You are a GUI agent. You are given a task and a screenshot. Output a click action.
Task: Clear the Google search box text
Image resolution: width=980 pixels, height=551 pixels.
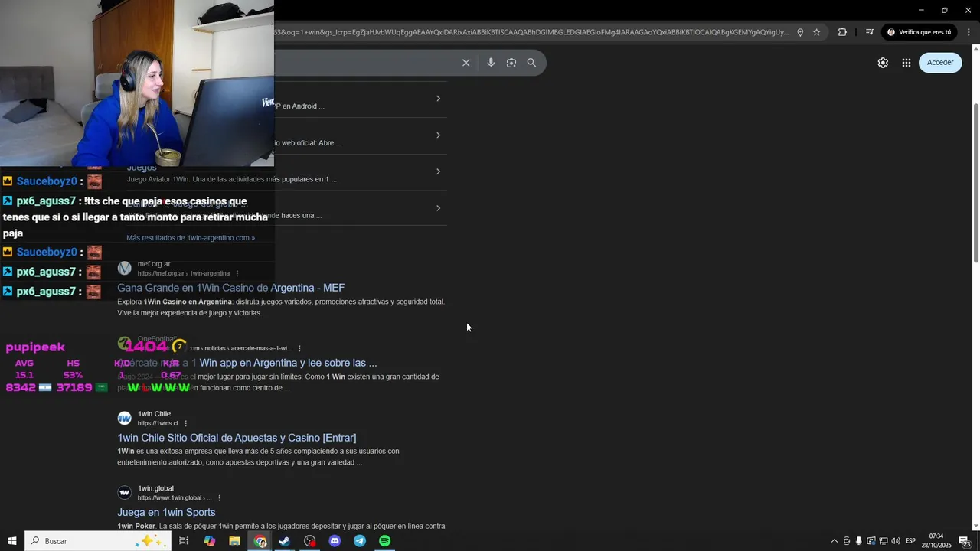click(x=465, y=63)
